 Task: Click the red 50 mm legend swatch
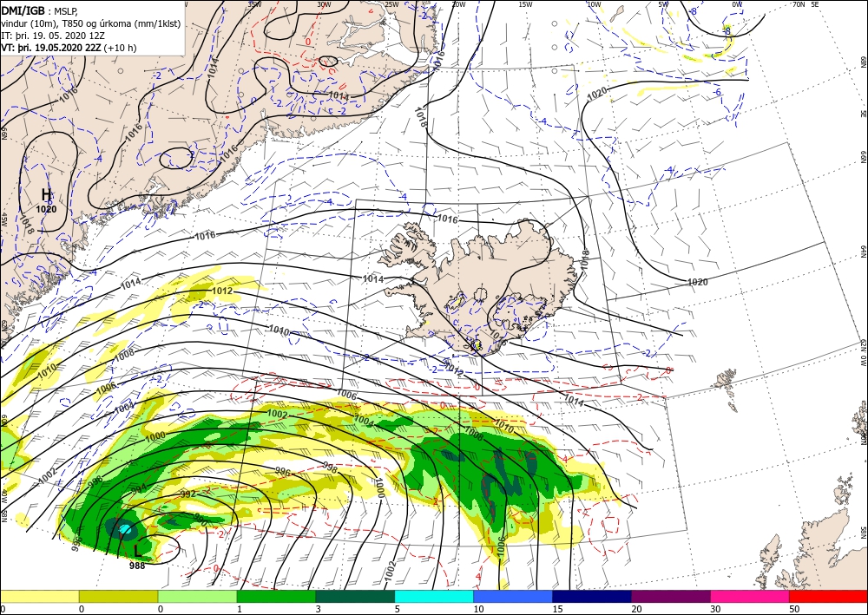(x=828, y=596)
